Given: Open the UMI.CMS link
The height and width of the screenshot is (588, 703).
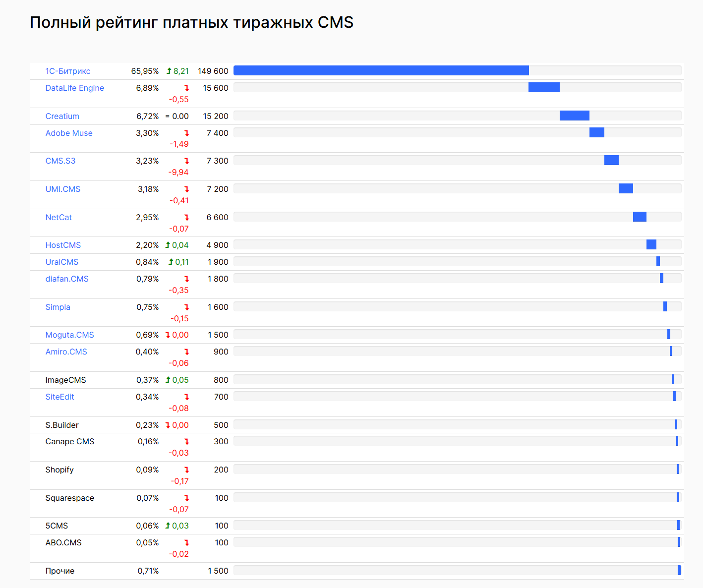Looking at the screenshot, I should tap(63, 189).
